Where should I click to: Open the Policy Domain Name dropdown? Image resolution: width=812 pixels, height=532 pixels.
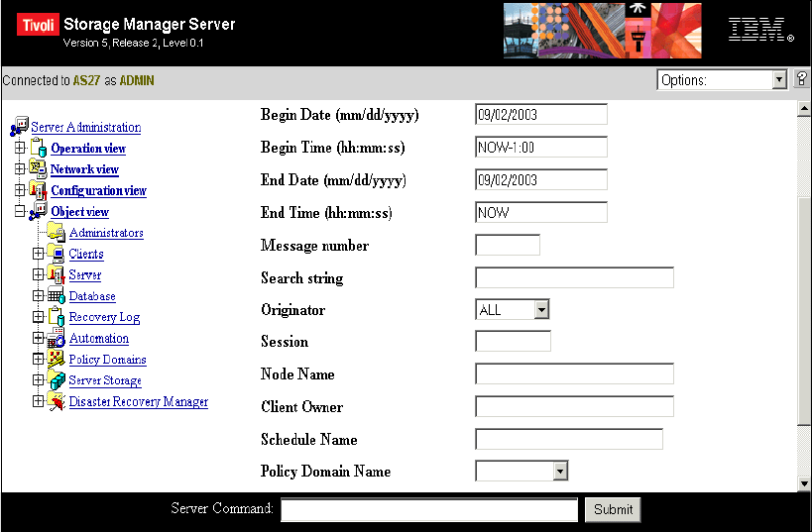tap(522, 471)
